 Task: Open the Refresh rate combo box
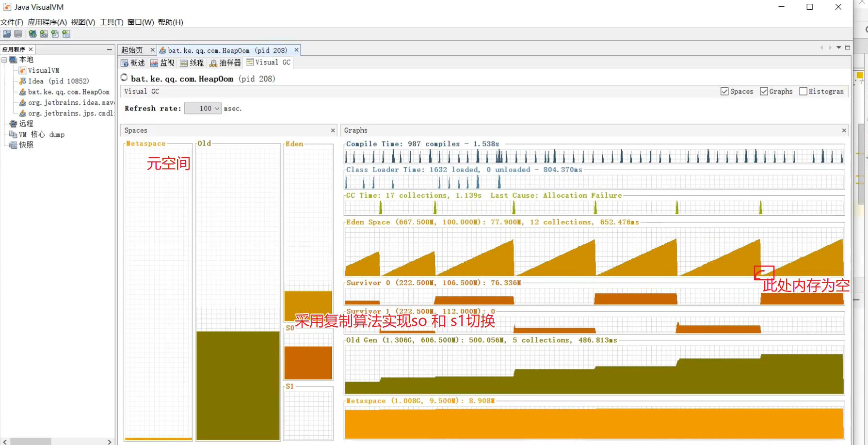click(203, 109)
